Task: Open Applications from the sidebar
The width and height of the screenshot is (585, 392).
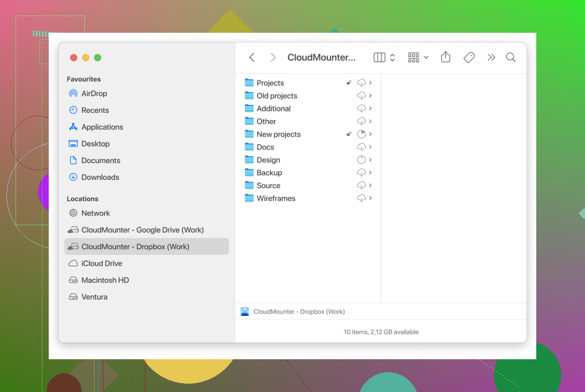Action: (x=147, y=127)
